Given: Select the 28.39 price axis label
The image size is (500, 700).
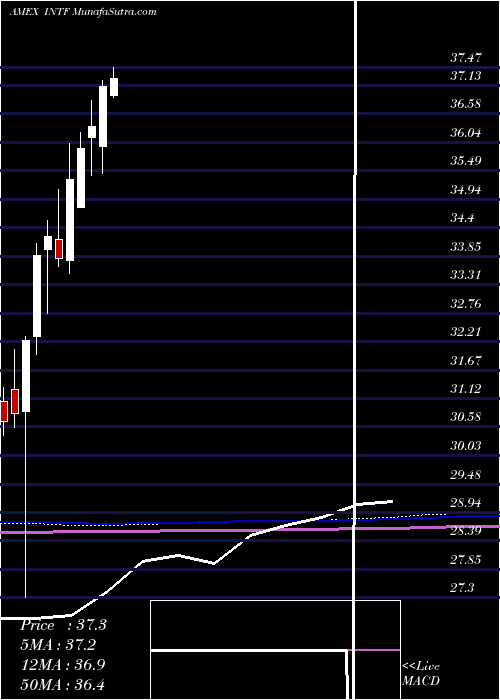Looking at the screenshot, I should [466, 531].
